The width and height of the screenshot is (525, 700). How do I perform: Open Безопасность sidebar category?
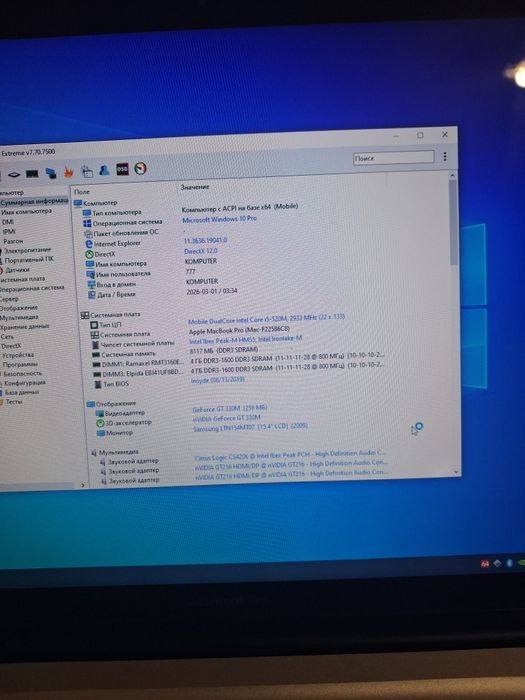[x=22, y=374]
